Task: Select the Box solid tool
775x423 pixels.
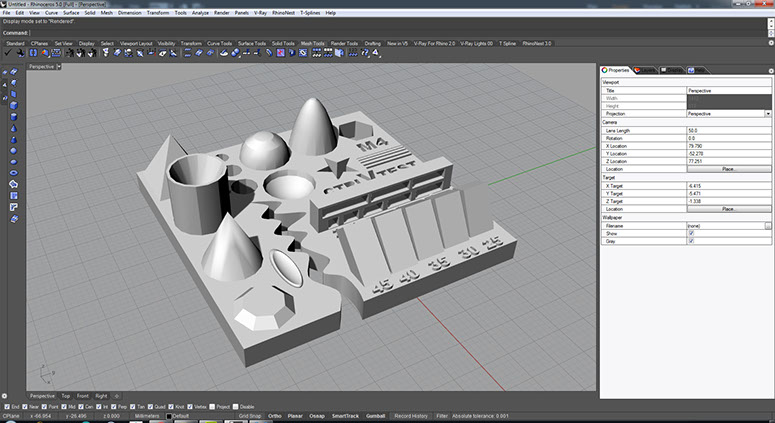Action: (x=14, y=105)
